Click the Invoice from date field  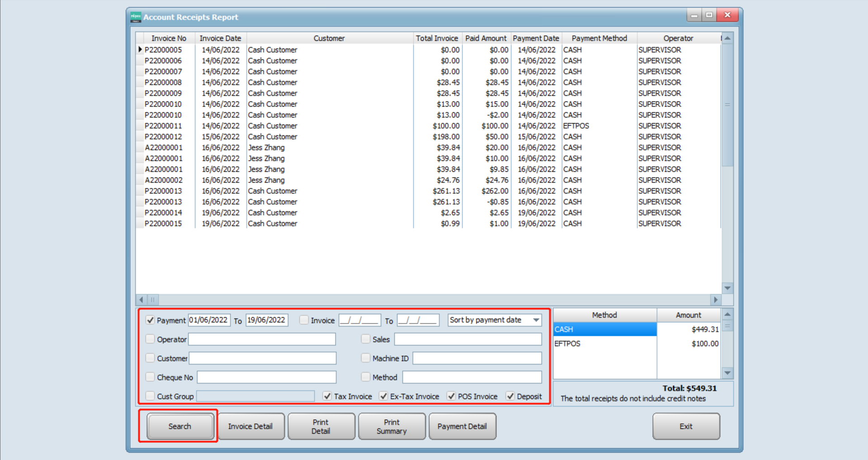click(360, 320)
